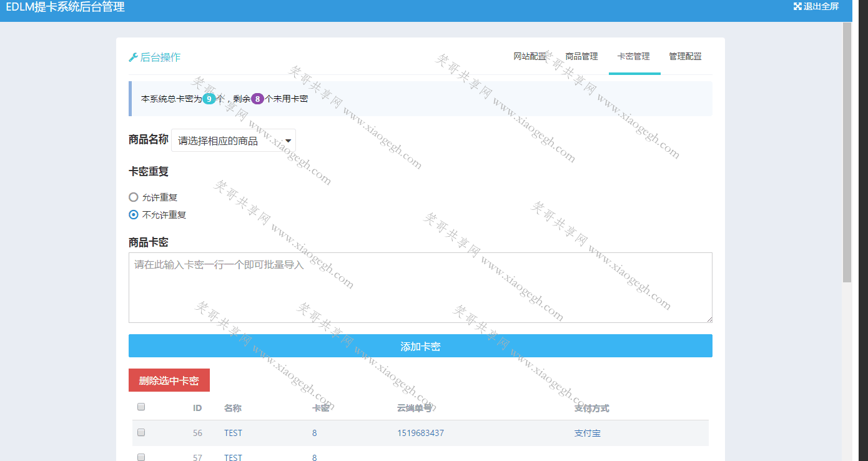The width and height of the screenshot is (868, 461).
Task: Switch to the 商品管理 tab
Action: coord(581,56)
